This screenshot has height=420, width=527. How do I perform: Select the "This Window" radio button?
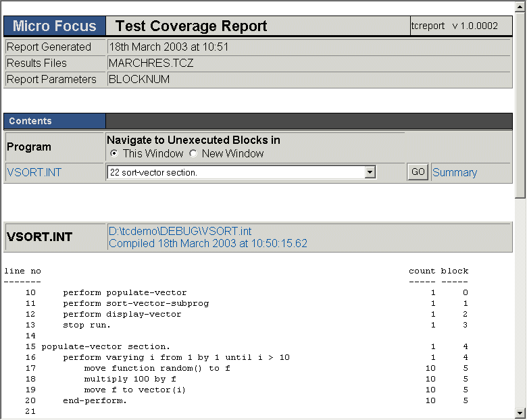coord(114,154)
